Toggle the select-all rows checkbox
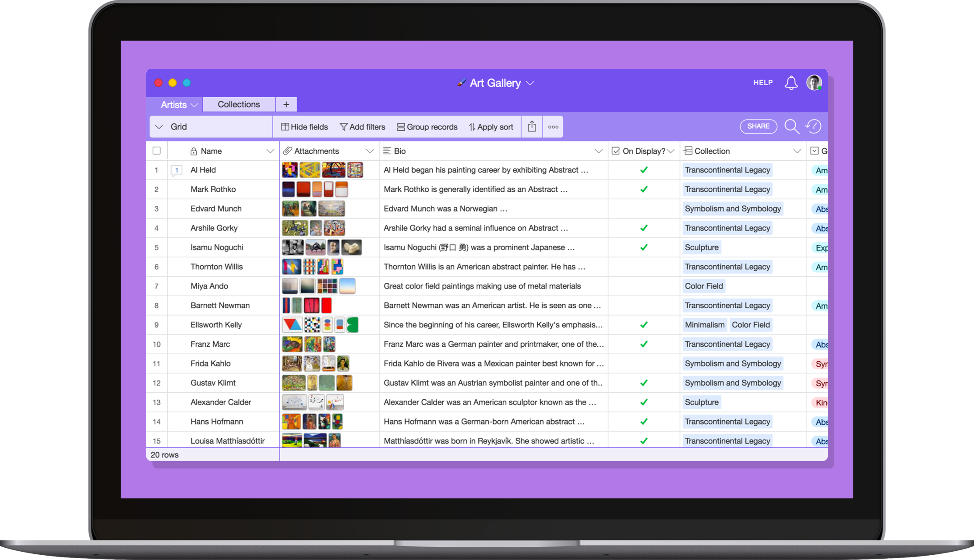The height and width of the screenshot is (560, 974). (157, 151)
